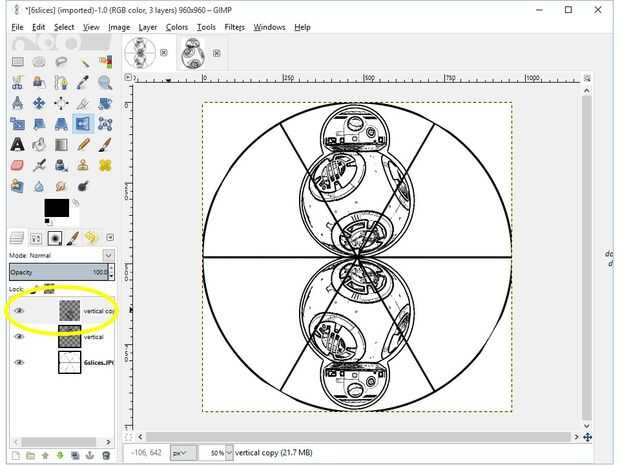Open the px unit dropdown in status bar
The image size is (620, 465).
[183, 453]
